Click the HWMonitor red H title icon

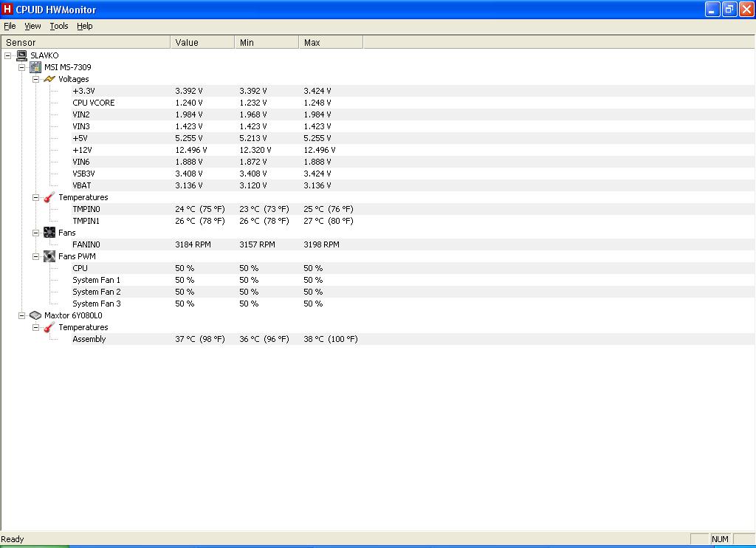click(7, 9)
